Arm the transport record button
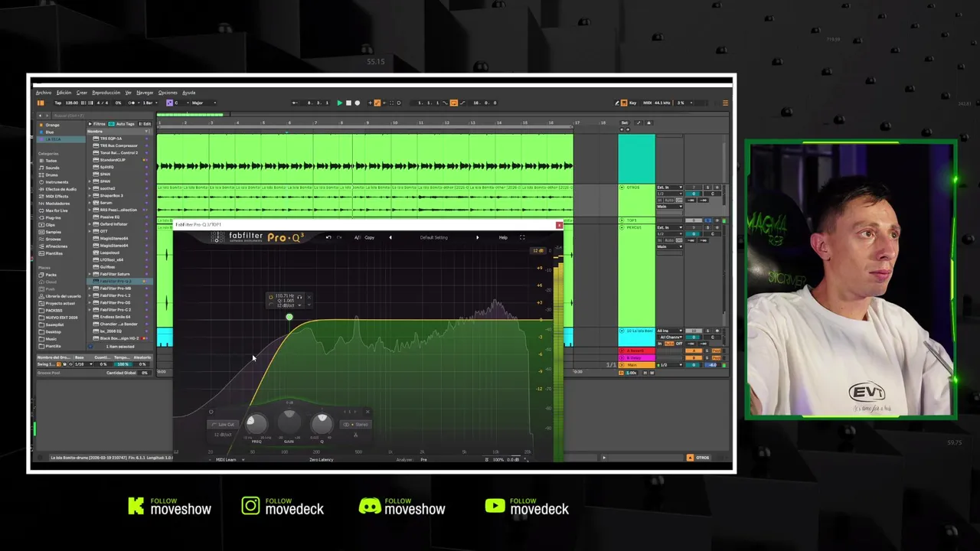 click(x=357, y=103)
